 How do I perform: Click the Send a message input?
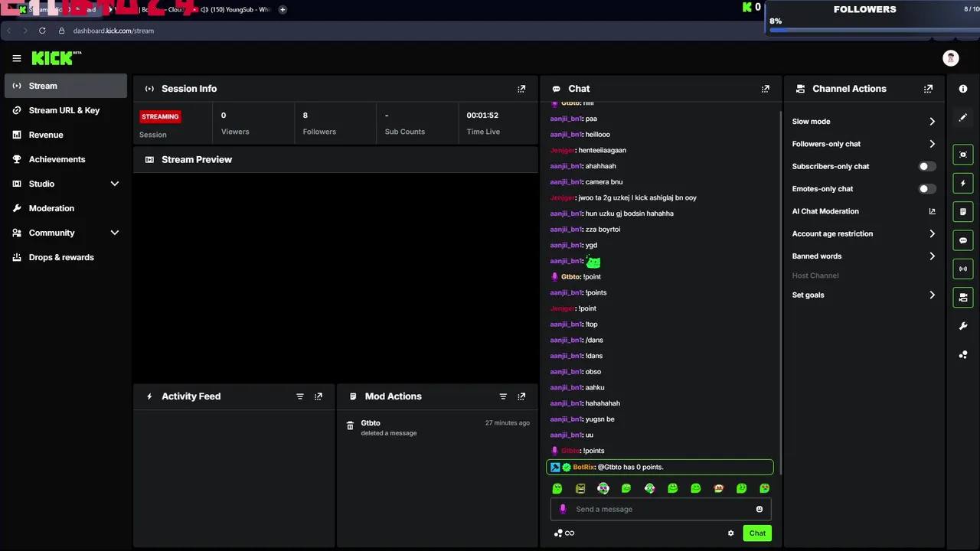pyautogui.click(x=661, y=509)
